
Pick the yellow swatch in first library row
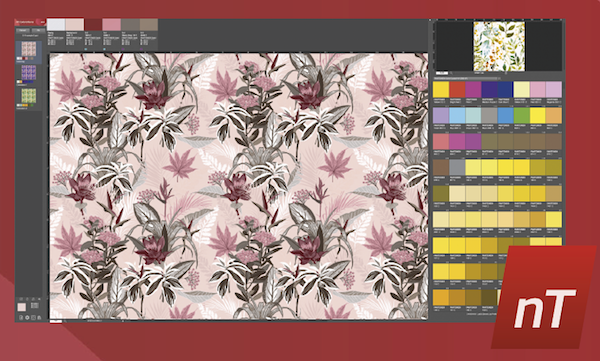coord(441,90)
